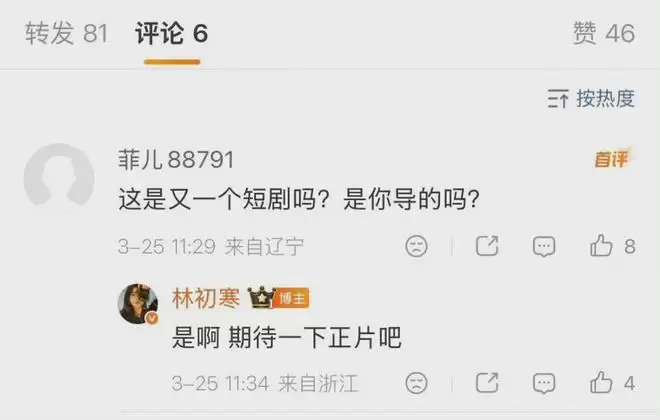Visit 林初寒's profile via username

[206, 298]
